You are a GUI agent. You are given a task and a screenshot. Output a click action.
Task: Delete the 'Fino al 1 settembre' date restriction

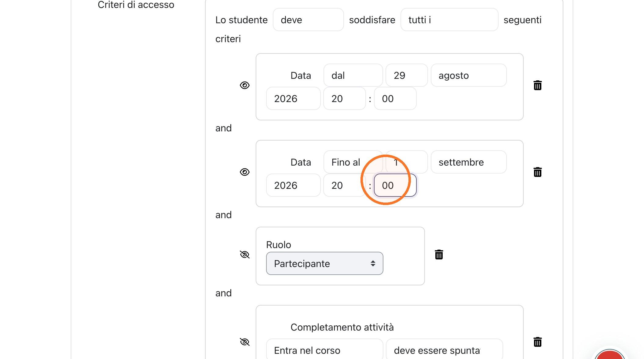click(537, 172)
